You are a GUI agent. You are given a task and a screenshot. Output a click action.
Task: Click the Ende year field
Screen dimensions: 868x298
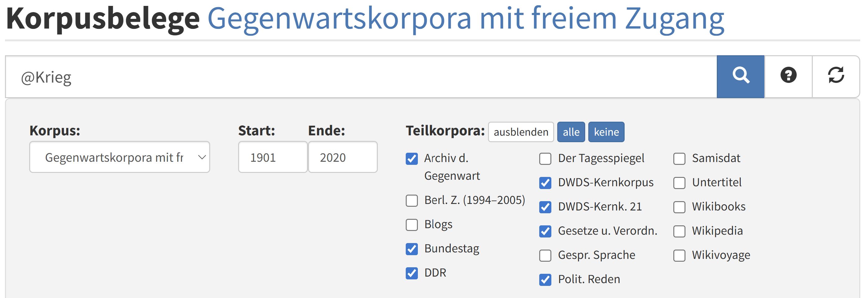342,157
